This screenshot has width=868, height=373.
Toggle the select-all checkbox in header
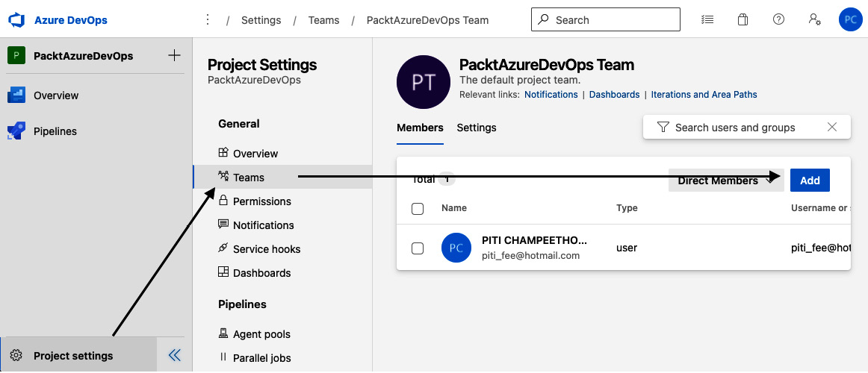tap(418, 208)
